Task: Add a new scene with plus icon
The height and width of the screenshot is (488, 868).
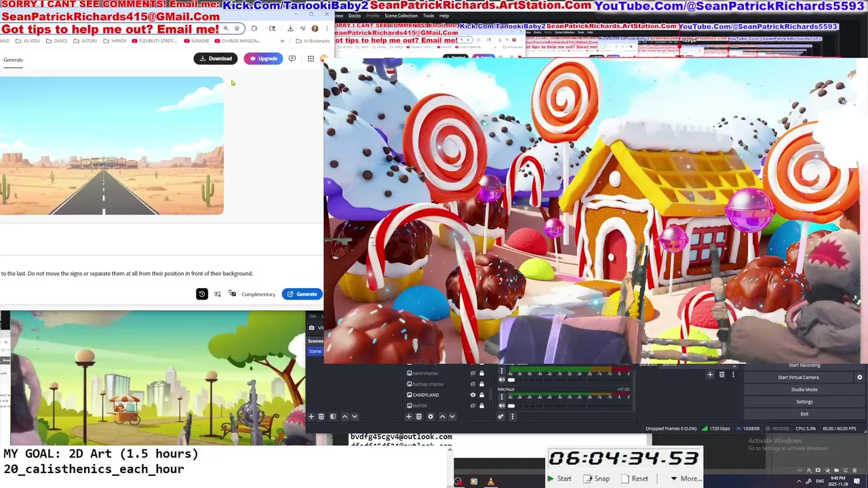Action: [311, 416]
